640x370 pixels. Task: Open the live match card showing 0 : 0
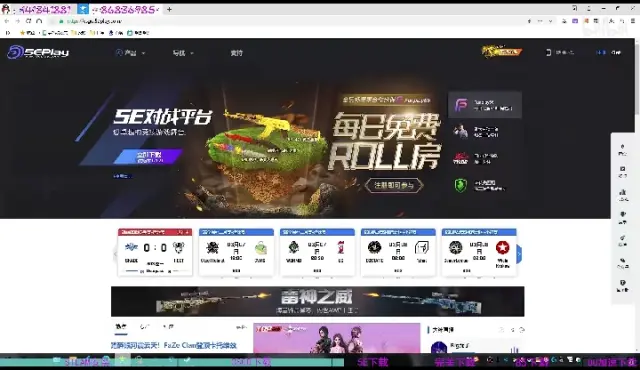click(x=155, y=252)
